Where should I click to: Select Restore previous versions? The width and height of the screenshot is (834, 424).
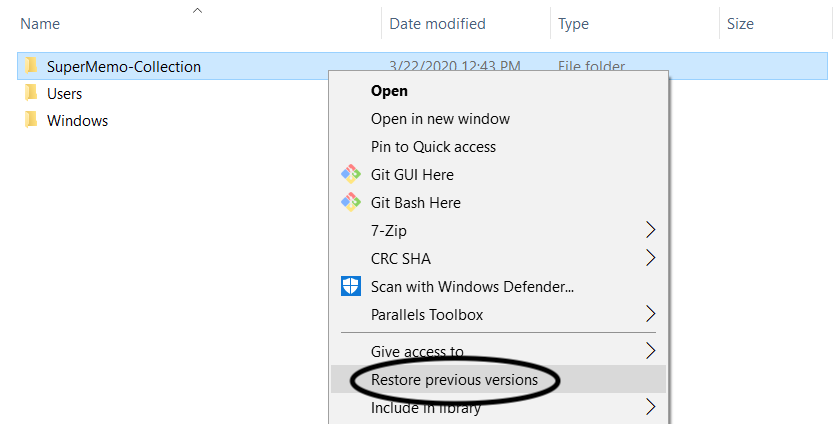click(454, 380)
